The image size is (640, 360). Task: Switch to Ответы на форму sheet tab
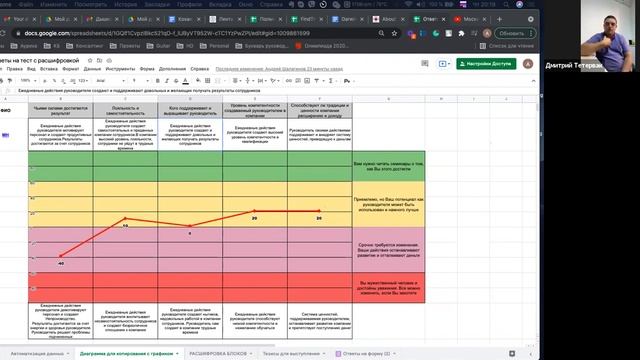pyautogui.click(x=365, y=353)
